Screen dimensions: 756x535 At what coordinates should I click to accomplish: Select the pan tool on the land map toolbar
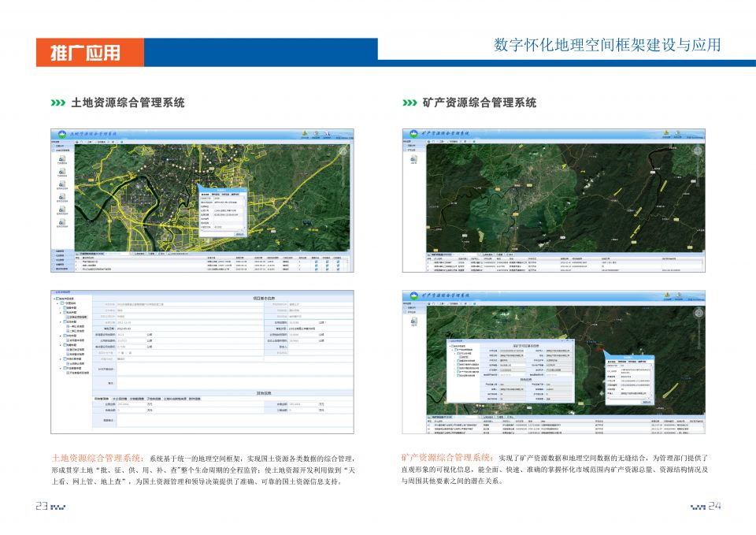coord(81,142)
